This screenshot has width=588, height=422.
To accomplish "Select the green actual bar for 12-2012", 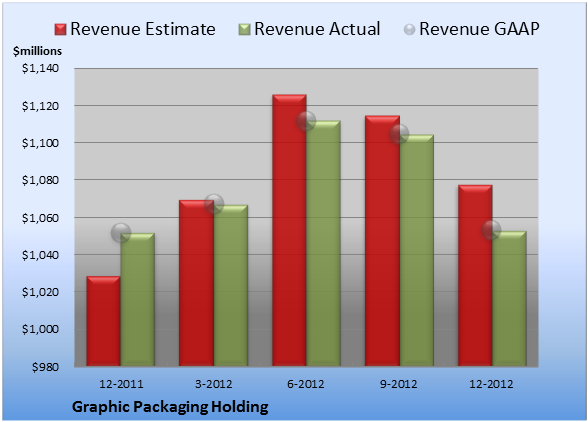I will point(509,299).
